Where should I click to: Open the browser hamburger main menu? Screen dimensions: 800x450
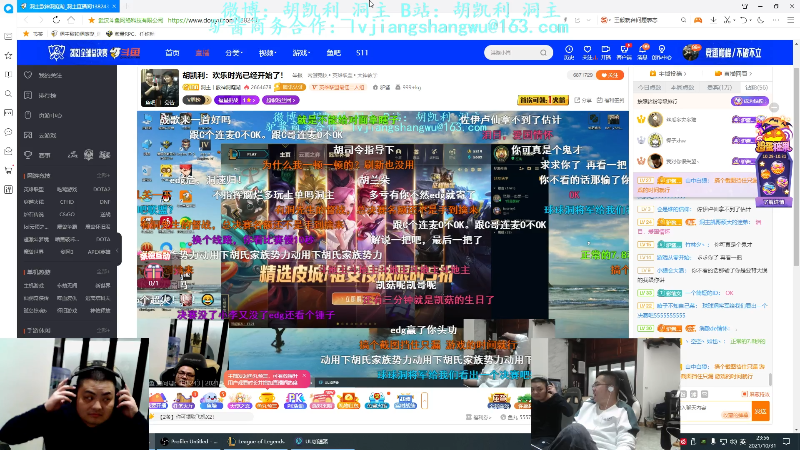790,20
